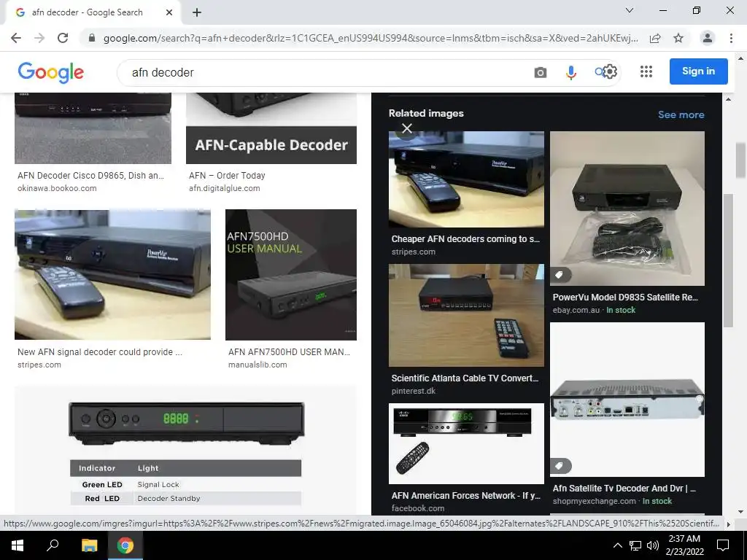Click the lock icon in address bar
This screenshot has width=747, height=560.
(92, 38)
